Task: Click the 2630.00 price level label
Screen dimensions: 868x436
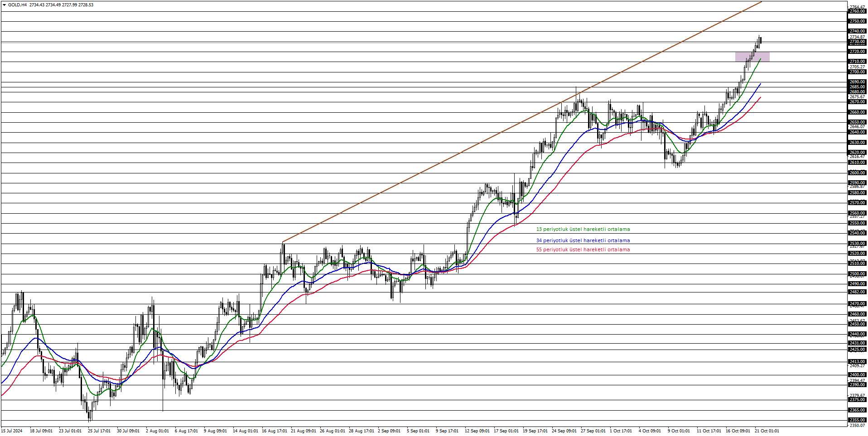Action: [x=857, y=143]
